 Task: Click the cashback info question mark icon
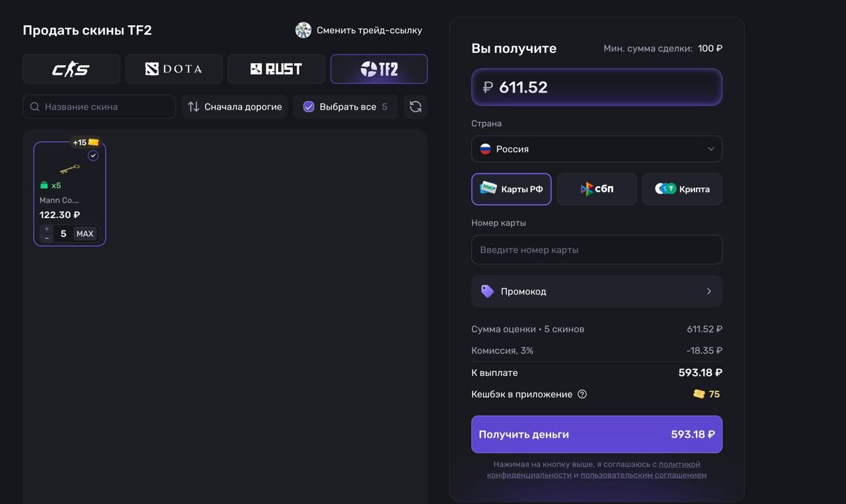pyautogui.click(x=582, y=394)
